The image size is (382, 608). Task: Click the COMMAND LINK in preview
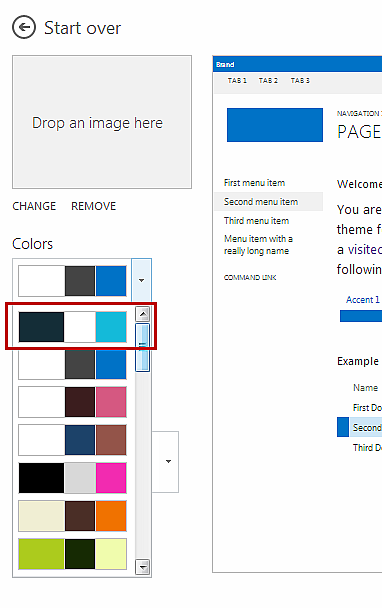(x=250, y=278)
